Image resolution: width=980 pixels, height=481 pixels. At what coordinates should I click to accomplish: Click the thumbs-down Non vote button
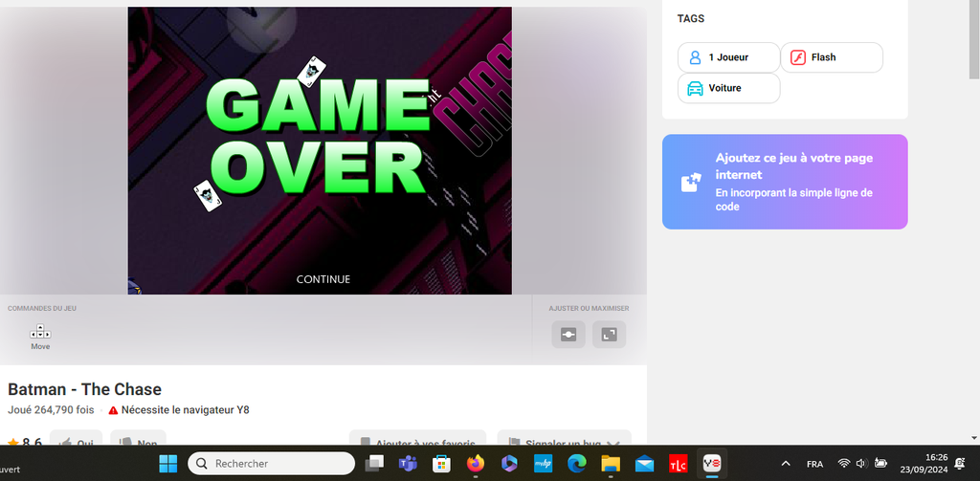(138, 441)
